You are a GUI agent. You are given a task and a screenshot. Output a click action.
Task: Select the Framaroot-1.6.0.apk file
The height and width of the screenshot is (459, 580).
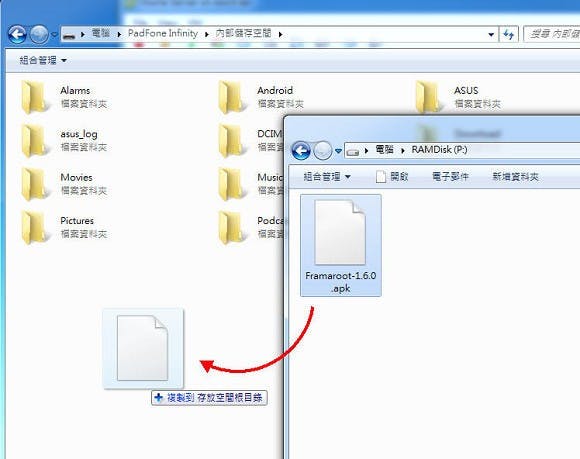[341, 245]
